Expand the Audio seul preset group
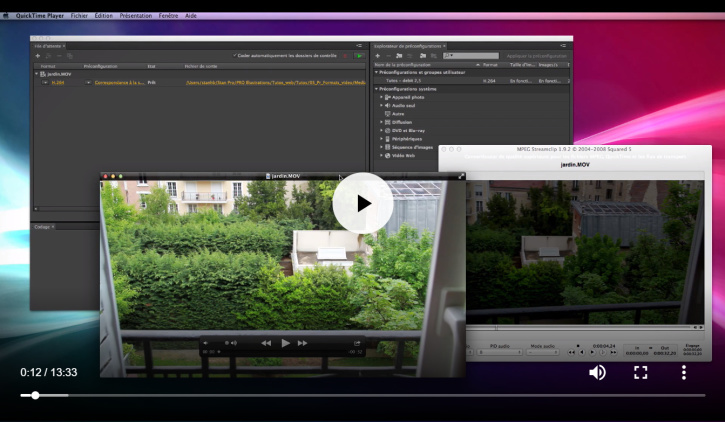Screen dimensions: 725x422 382,105
